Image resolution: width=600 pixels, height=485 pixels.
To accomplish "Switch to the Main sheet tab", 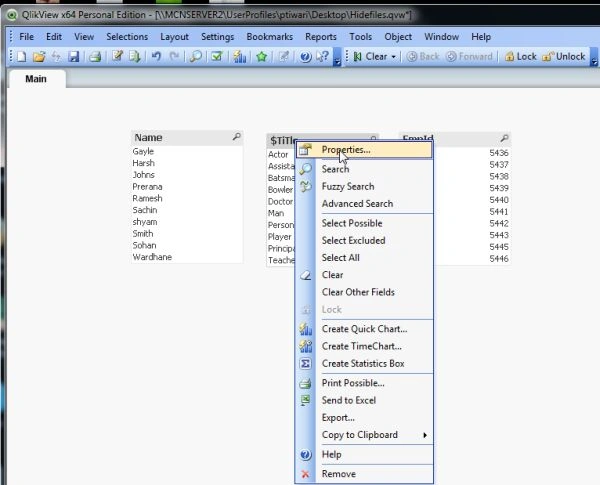I will tap(36, 79).
